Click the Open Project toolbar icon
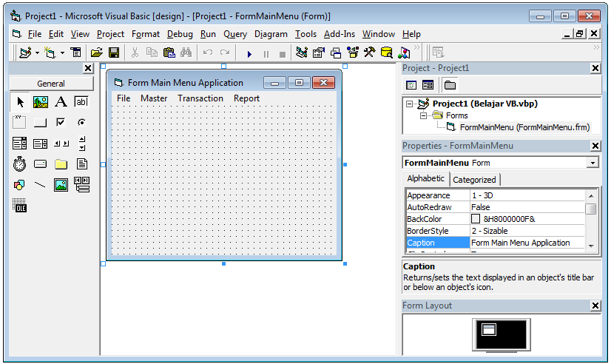Viewport: 611px width, 364px height. coord(97,53)
